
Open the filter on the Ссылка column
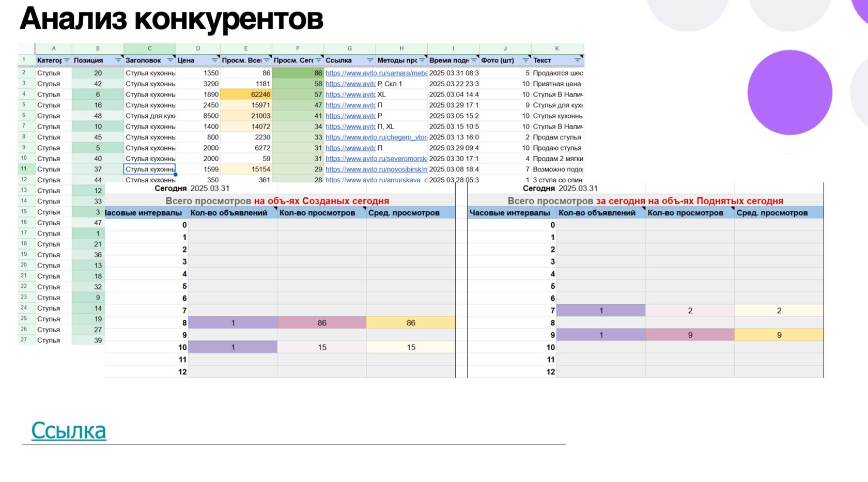(x=370, y=60)
